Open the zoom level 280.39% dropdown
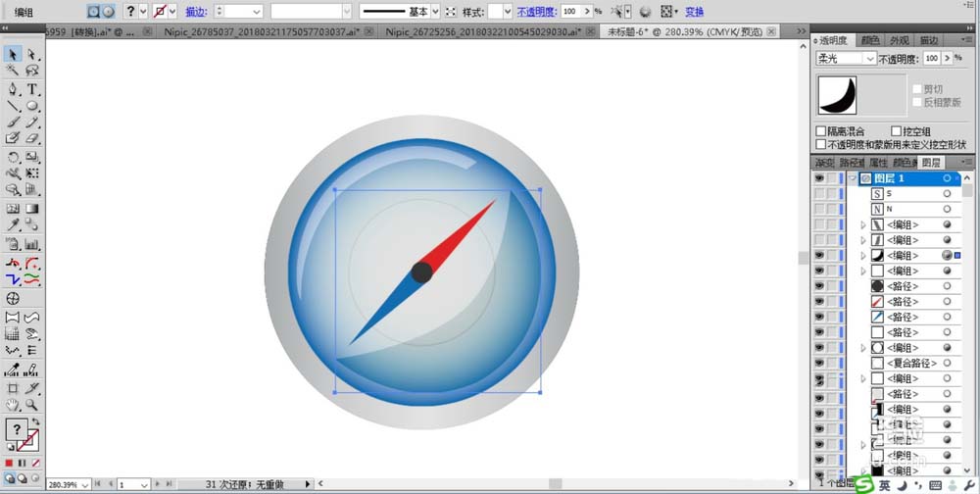The height and width of the screenshot is (494, 980). point(85,484)
